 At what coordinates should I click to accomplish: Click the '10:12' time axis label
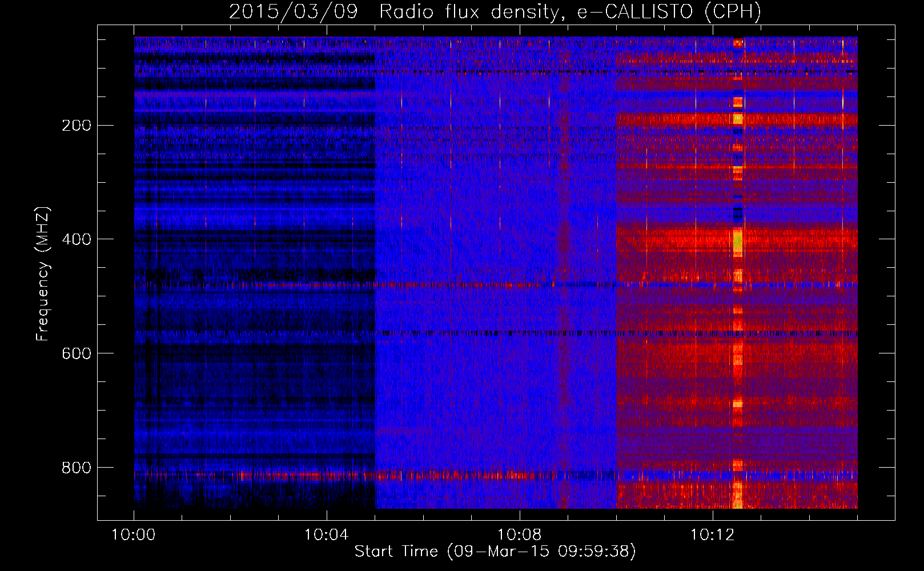713,535
